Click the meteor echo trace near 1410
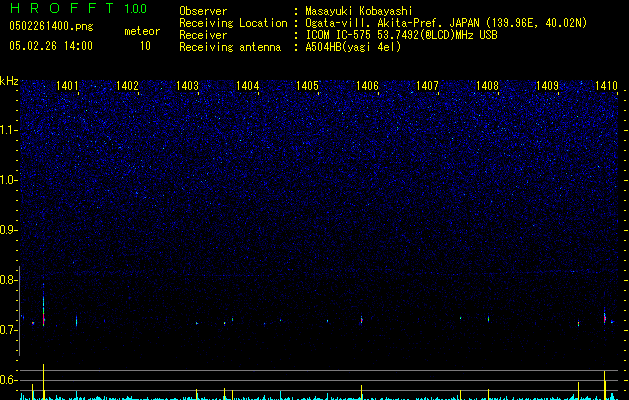 (x=605, y=318)
